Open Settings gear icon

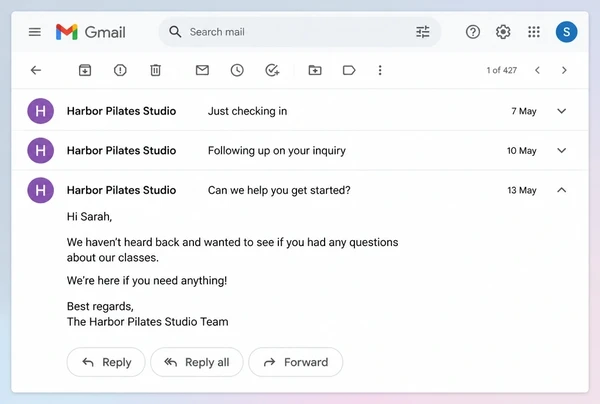pos(503,32)
